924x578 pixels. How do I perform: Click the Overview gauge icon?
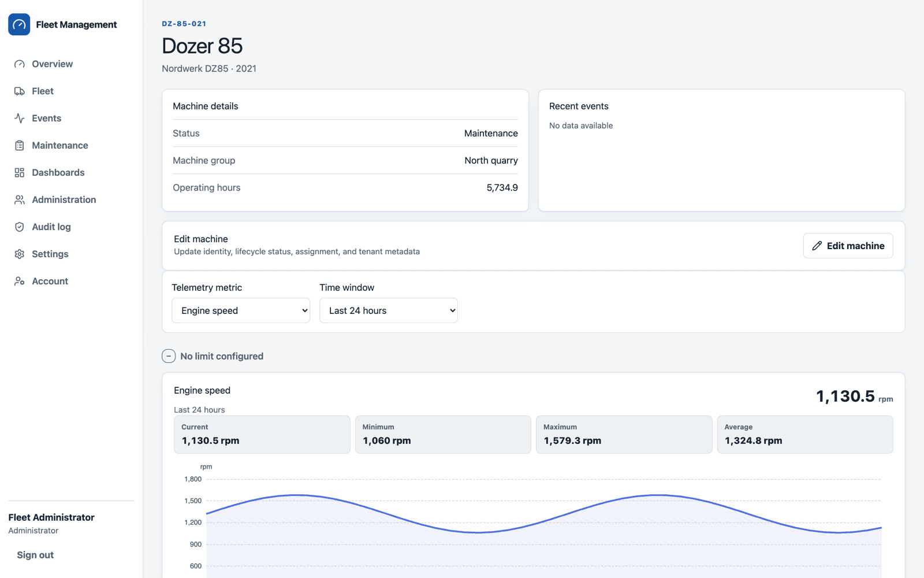tap(20, 64)
